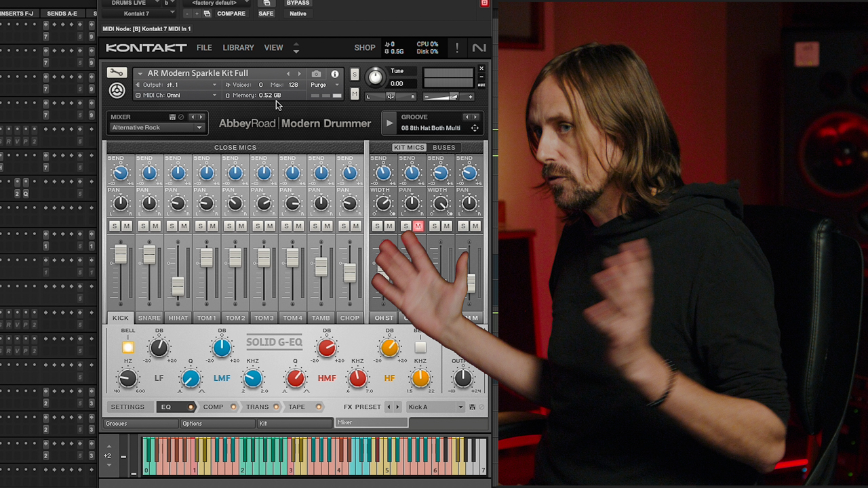Adjust the HIHAT channel fader
Viewport: 868px width, 488px height.
pos(178,286)
